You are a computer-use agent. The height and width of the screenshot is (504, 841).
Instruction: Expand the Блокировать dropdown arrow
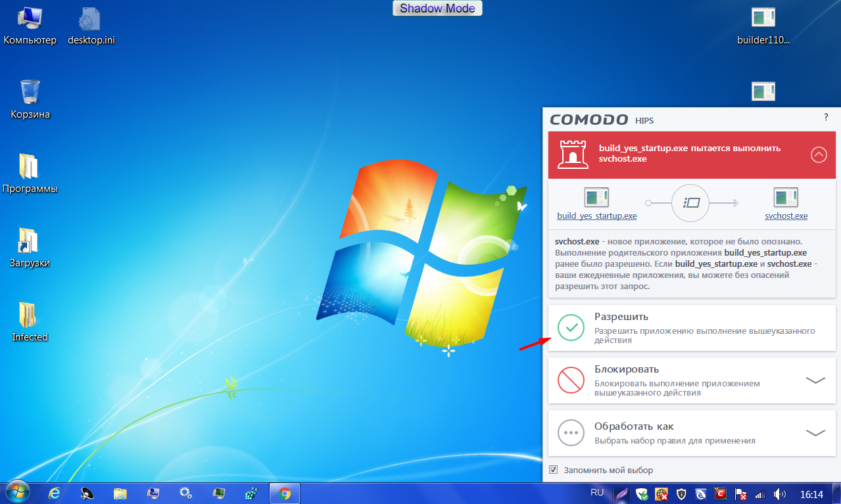click(x=815, y=380)
